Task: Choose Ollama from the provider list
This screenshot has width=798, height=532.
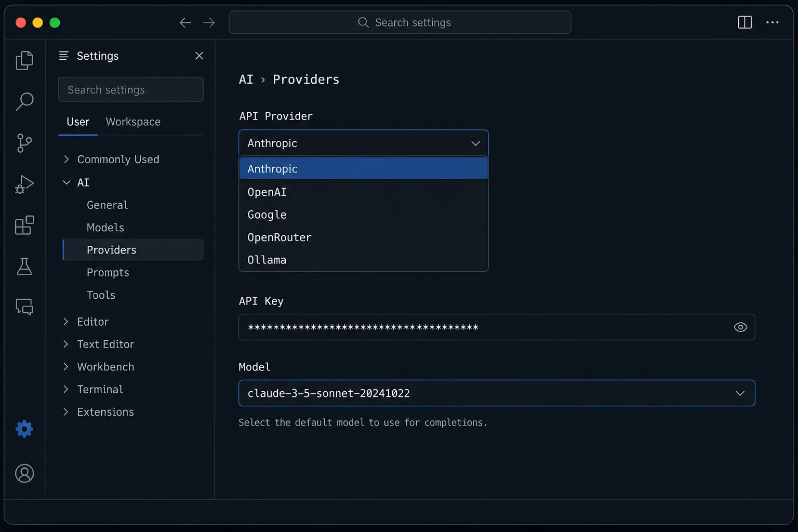Action: tap(363, 260)
